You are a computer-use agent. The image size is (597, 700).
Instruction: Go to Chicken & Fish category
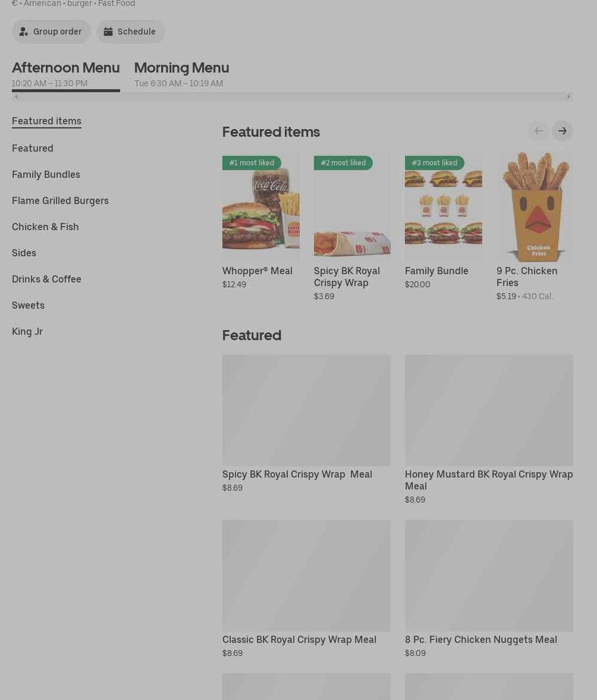[x=45, y=227]
